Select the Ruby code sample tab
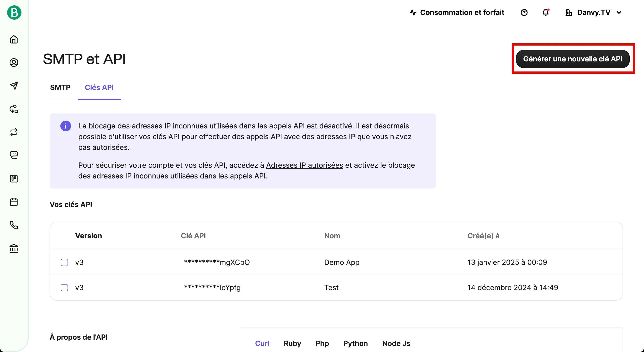Screen dimensions: 644x352 pyautogui.click(x=292, y=344)
